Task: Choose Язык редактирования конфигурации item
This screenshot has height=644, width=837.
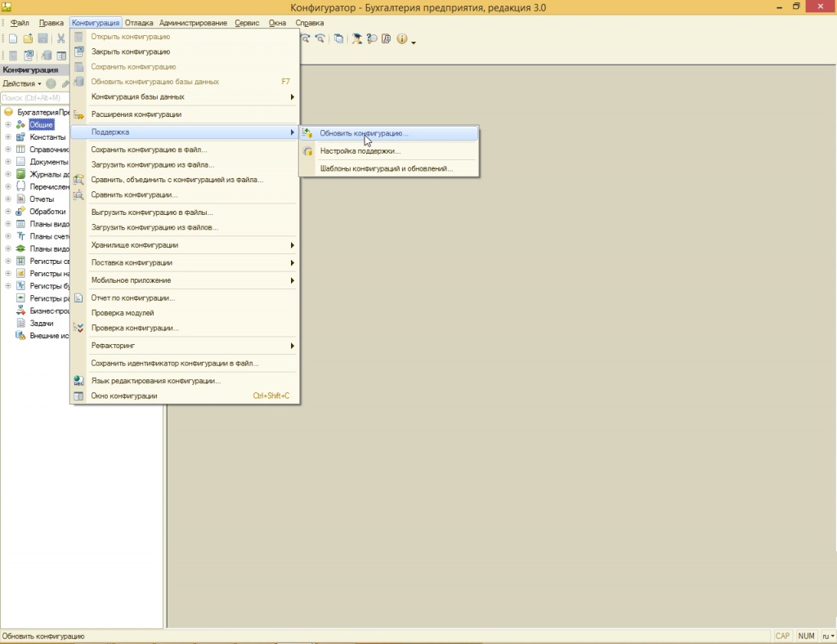Action: [x=185, y=381]
